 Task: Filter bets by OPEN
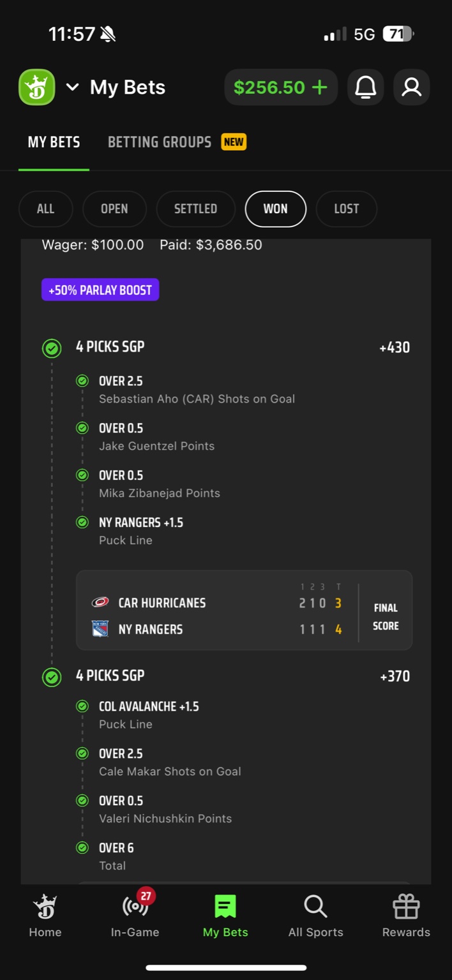pyautogui.click(x=114, y=209)
